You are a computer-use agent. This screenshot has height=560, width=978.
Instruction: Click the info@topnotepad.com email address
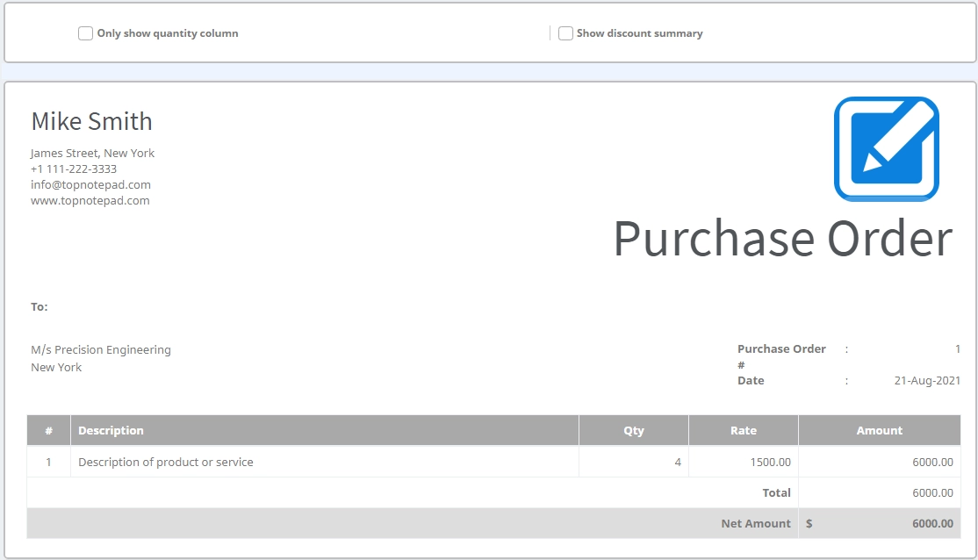pyautogui.click(x=90, y=184)
